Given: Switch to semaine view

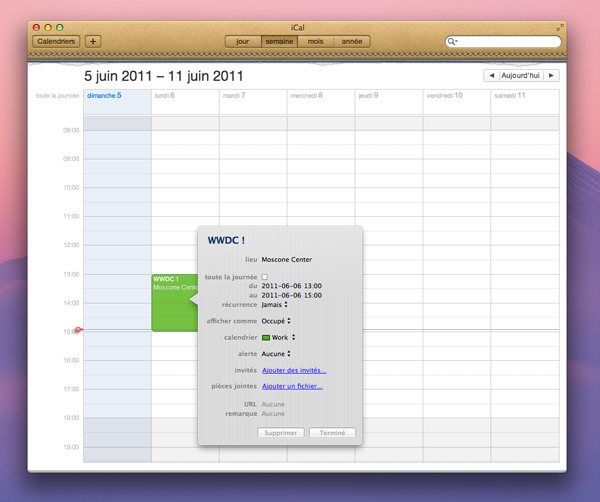Looking at the screenshot, I should (x=279, y=41).
